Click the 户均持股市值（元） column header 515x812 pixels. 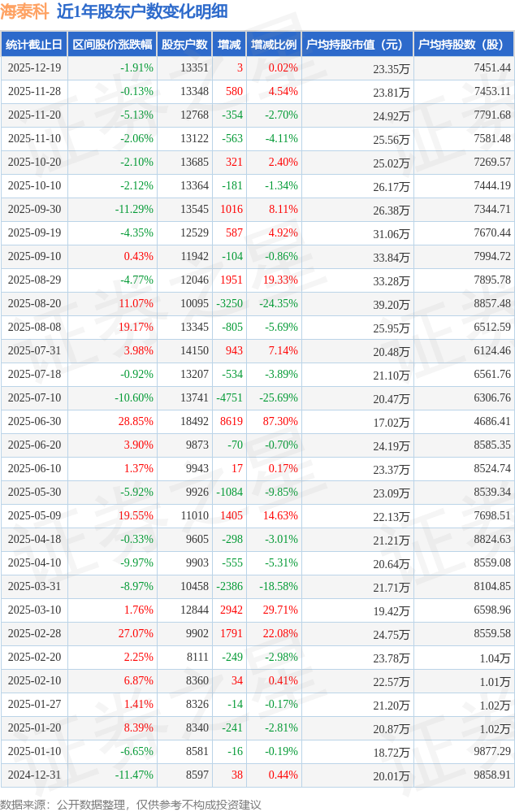click(357, 45)
